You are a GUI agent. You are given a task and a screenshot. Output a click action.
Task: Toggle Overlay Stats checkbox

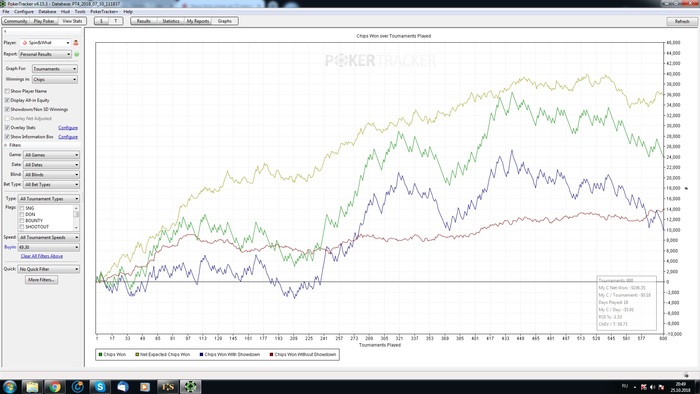point(7,128)
